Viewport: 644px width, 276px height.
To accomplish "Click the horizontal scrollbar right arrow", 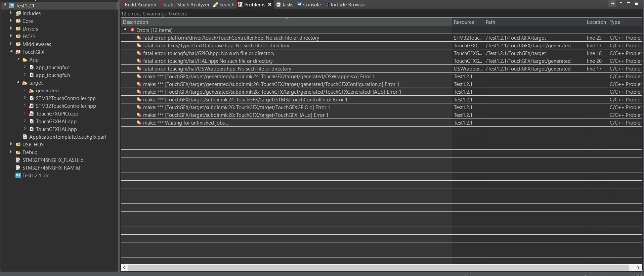I will pos(638,268).
